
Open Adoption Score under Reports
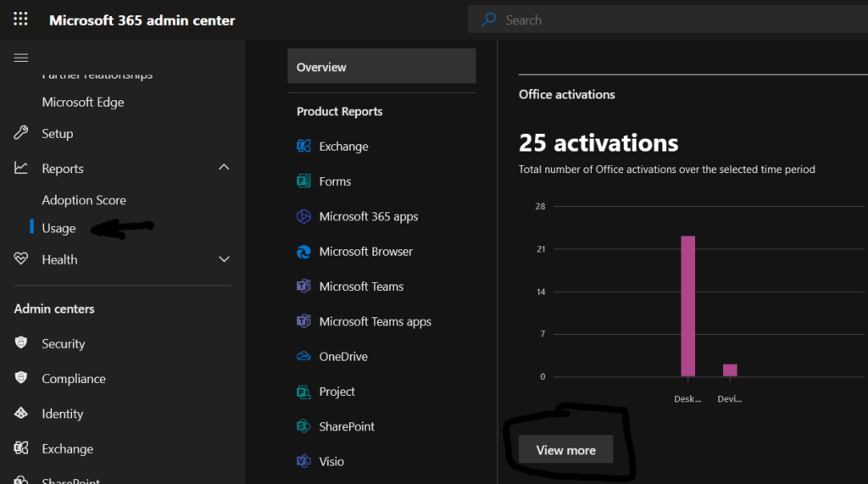84,200
